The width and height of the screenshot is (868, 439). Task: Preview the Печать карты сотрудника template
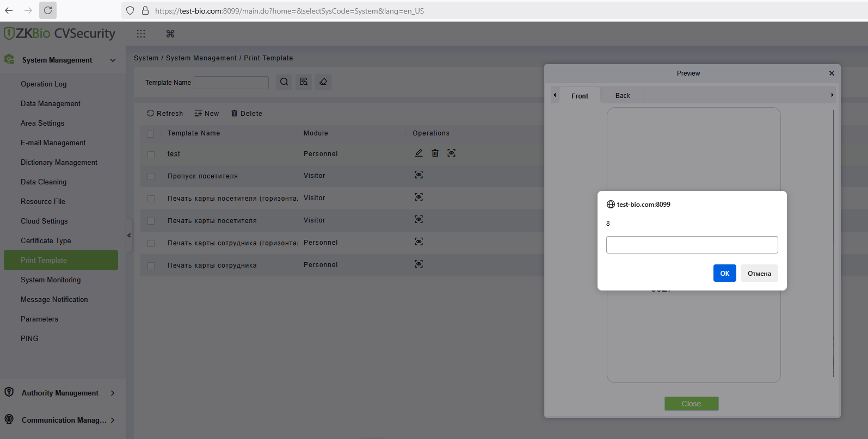[x=418, y=264]
